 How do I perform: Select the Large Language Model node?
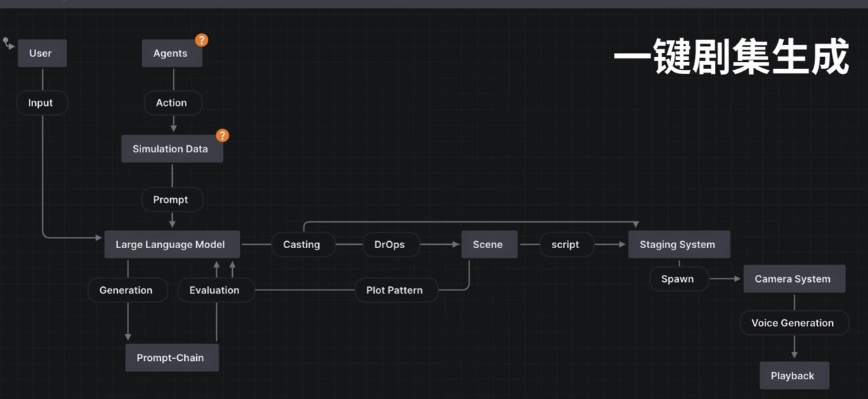[x=171, y=245]
